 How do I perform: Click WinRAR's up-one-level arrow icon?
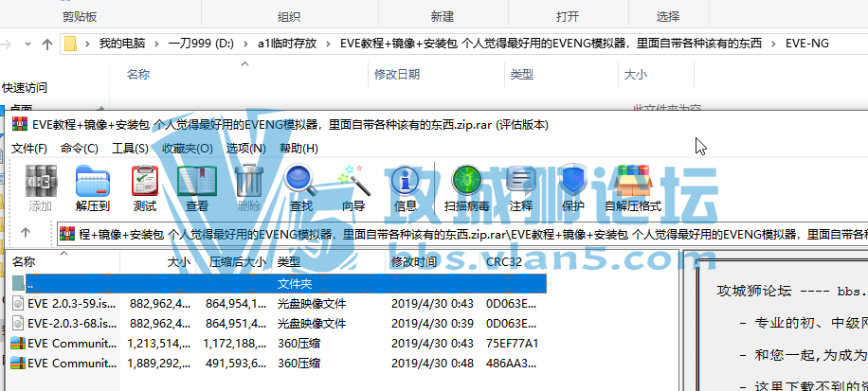[26, 232]
